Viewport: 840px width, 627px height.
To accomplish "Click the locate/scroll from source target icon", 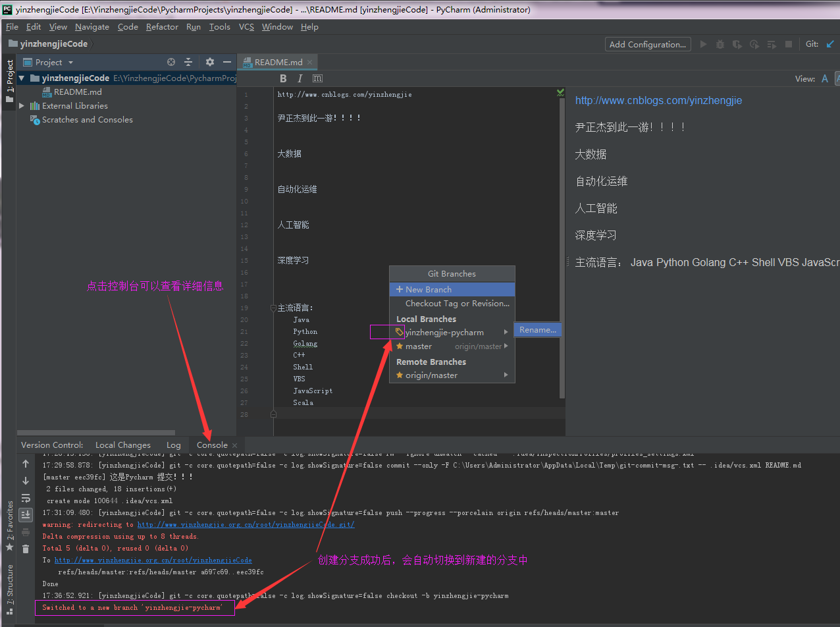I will tap(171, 62).
